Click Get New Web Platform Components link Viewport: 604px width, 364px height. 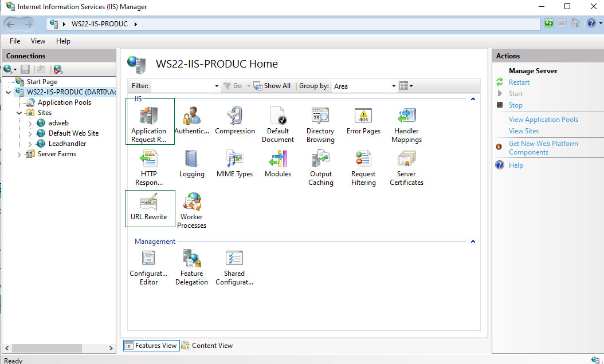tap(543, 148)
